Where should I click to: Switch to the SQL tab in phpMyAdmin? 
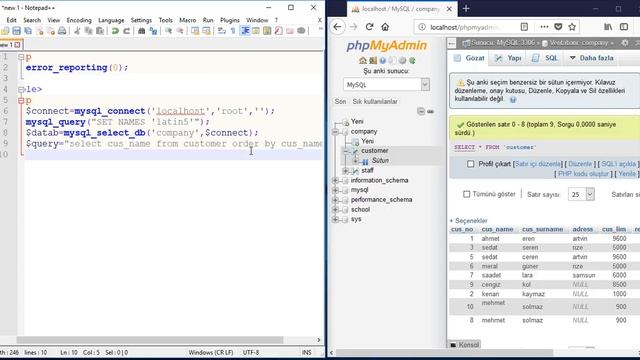click(x=545, y=58)
